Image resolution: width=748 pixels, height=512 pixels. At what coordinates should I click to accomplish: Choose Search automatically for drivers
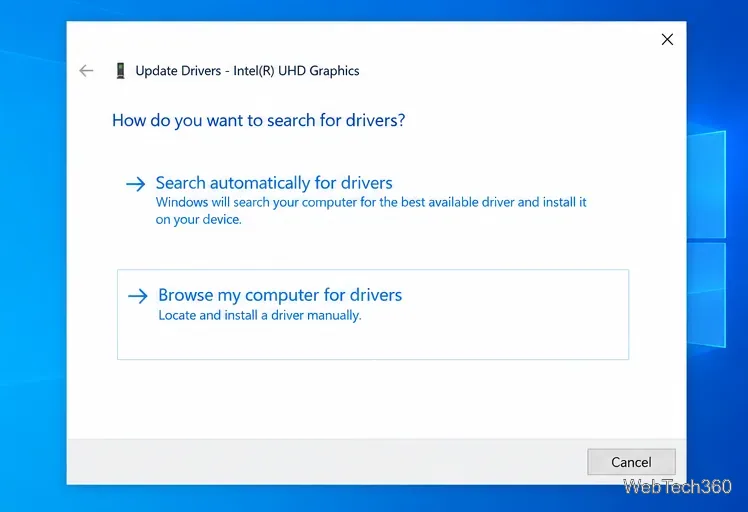pyautogui.click(x=274, y=183)
